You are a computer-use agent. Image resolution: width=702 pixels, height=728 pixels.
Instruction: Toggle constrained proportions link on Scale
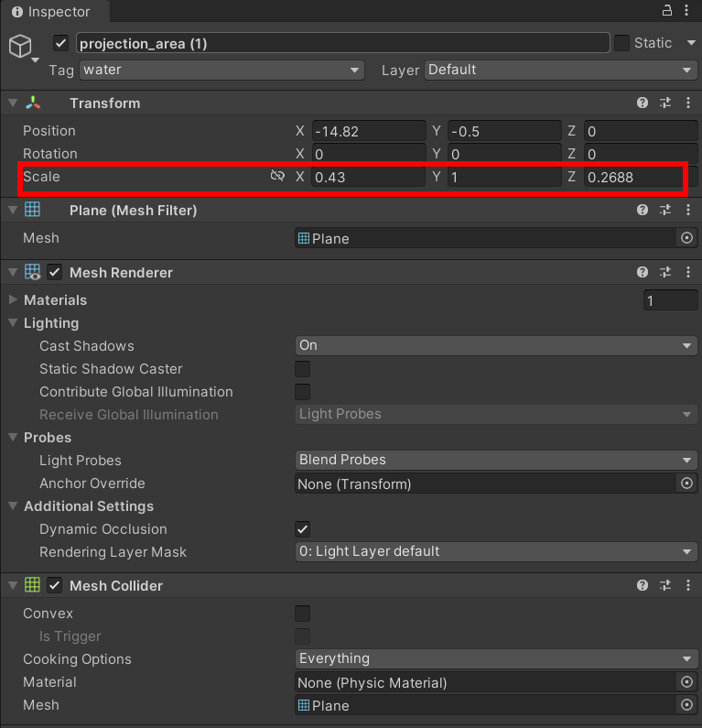point(277,176)
